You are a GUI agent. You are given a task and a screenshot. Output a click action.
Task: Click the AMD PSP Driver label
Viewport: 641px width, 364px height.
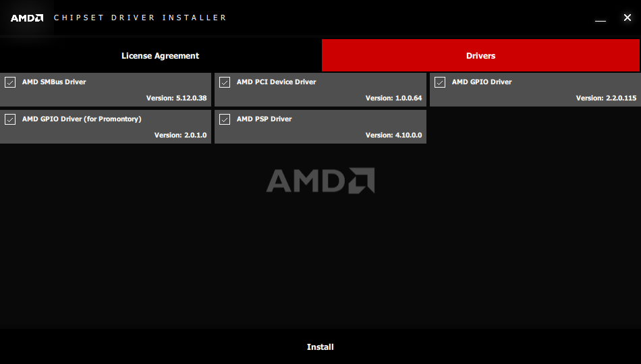(264, 119)
